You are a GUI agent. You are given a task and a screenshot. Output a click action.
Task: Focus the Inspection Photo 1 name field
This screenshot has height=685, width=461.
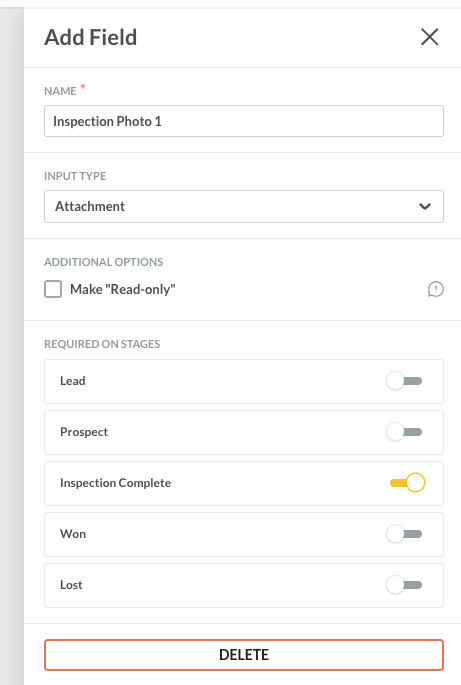tap(244, 121)
